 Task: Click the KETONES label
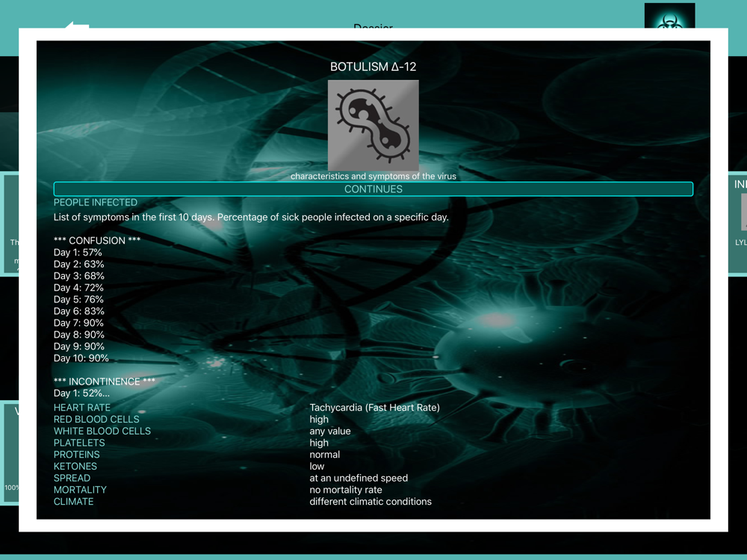click(x=75, y=466)
